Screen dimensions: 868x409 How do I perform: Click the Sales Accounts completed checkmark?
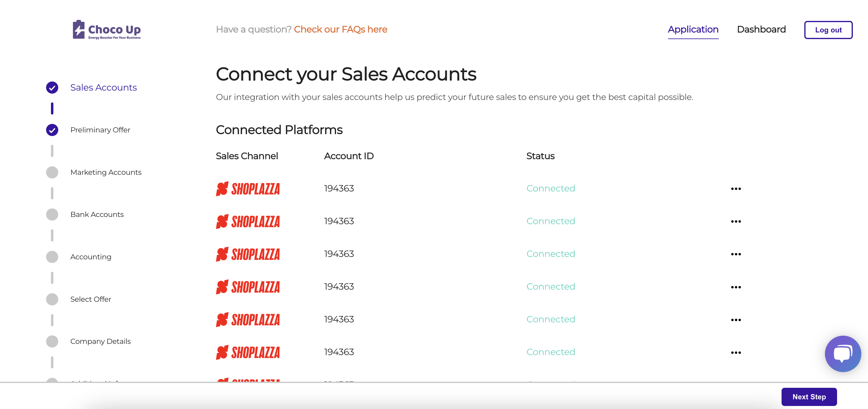tap(52, 88)
